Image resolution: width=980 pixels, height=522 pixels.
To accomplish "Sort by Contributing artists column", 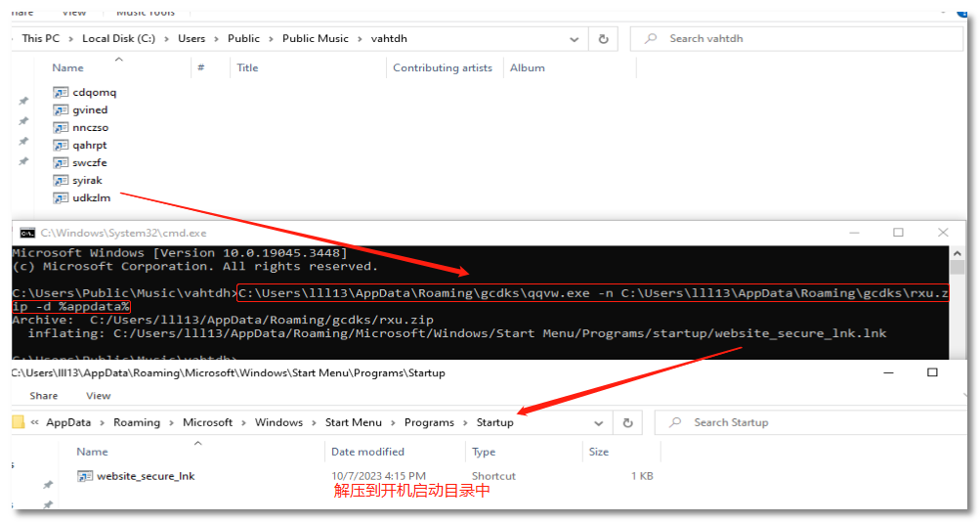I will click(x=442, y=68).
